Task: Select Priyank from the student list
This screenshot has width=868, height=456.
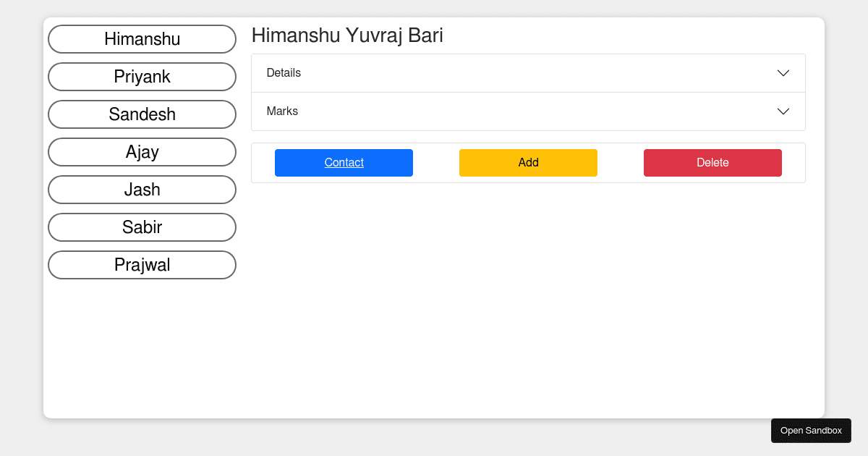Action: click(142, 77)
